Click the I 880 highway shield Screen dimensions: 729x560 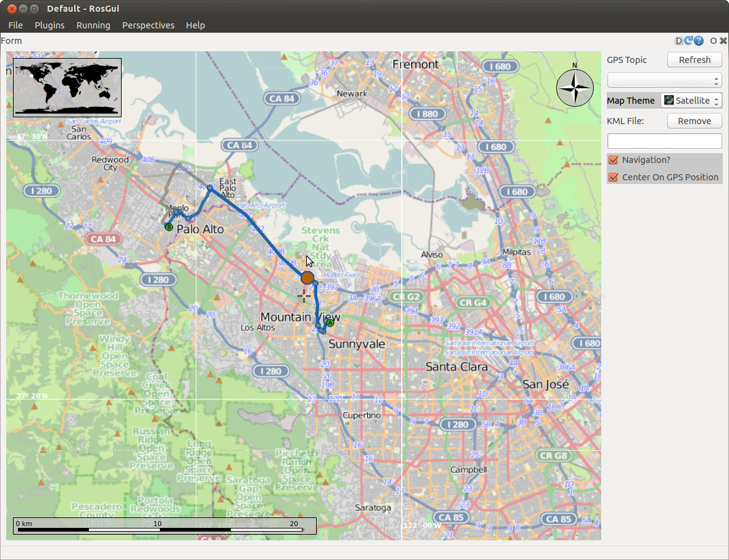427,114
